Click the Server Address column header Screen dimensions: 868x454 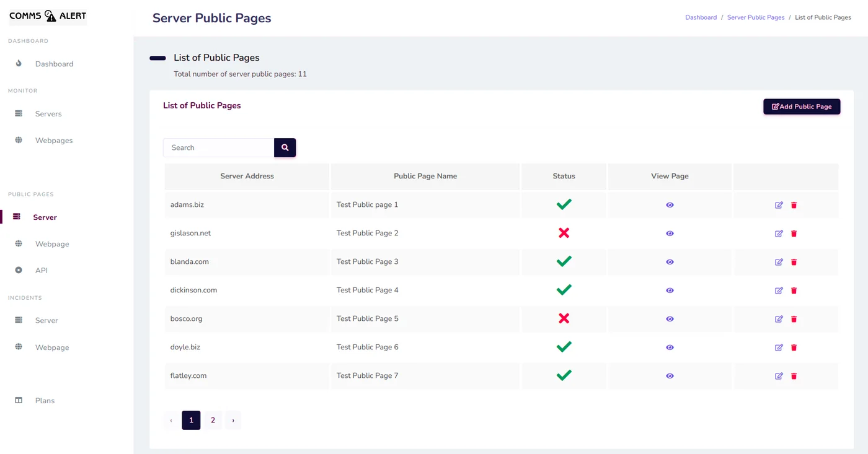click(x=247, y=176)
